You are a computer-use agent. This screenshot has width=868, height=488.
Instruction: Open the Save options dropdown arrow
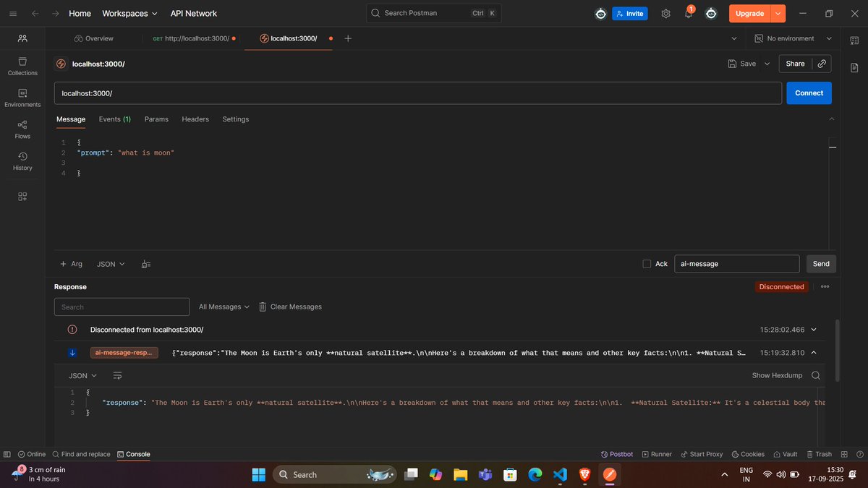[x=767, y=64]
